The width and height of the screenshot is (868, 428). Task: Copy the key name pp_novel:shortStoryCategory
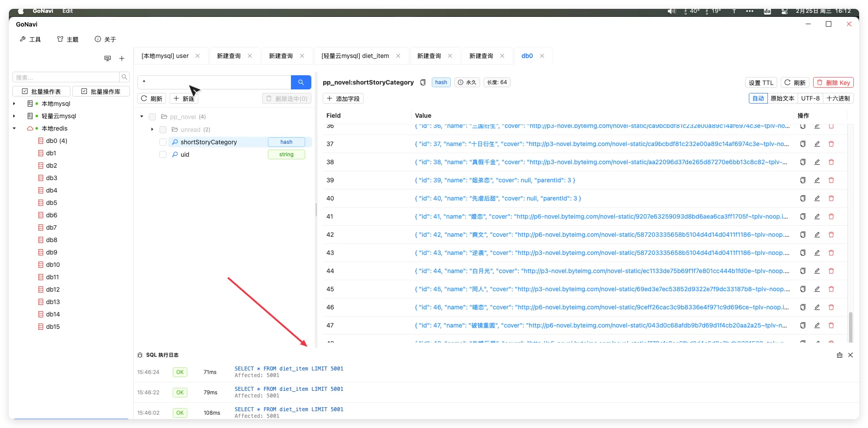(x=423, y=82)
